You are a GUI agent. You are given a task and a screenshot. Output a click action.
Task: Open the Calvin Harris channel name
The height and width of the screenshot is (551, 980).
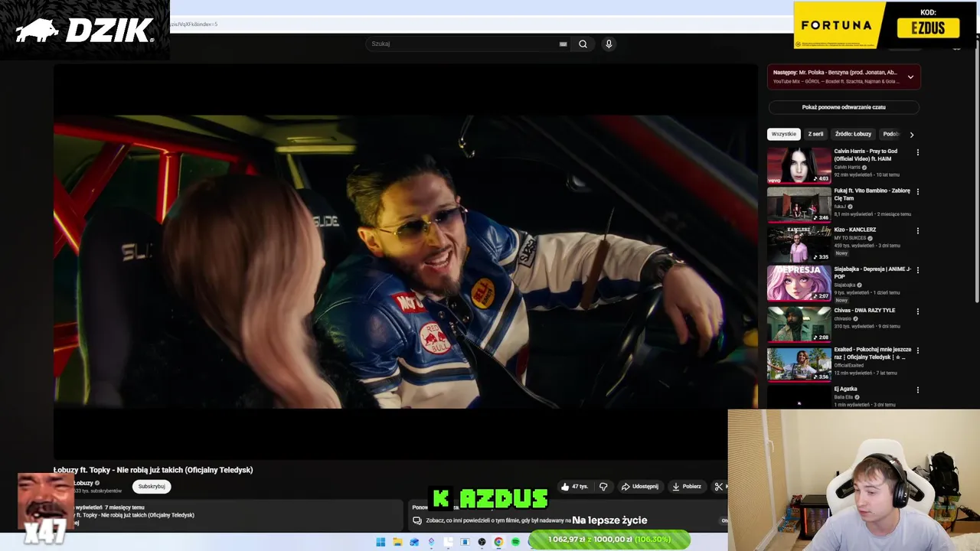pyautogui.click(x=847, y=167)
